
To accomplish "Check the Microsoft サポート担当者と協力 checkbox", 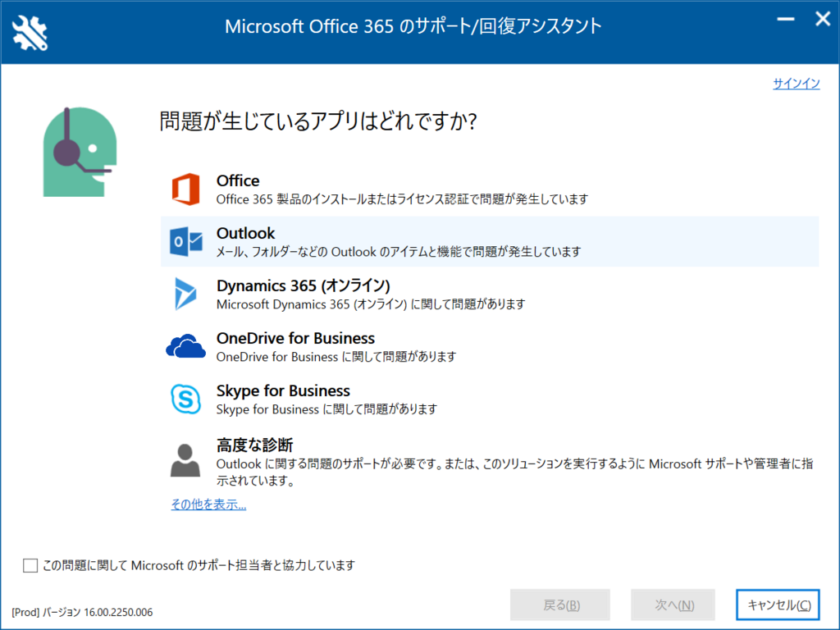I will click(30, 565).
